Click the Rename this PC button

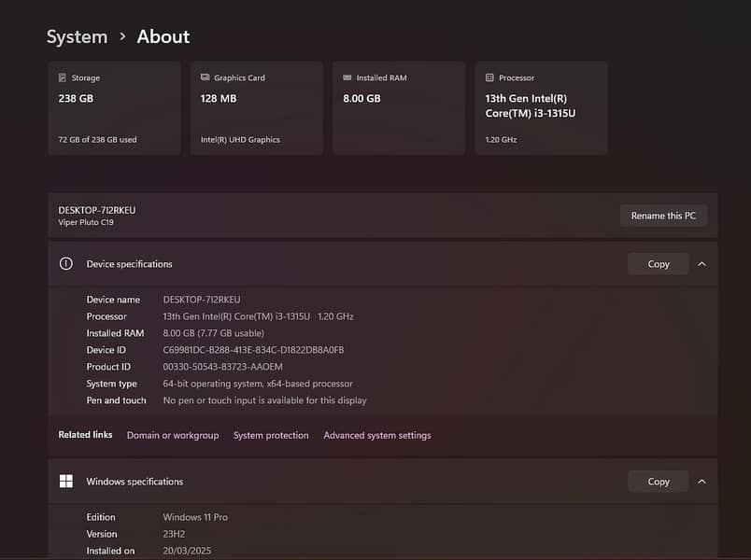click(663, 216)
